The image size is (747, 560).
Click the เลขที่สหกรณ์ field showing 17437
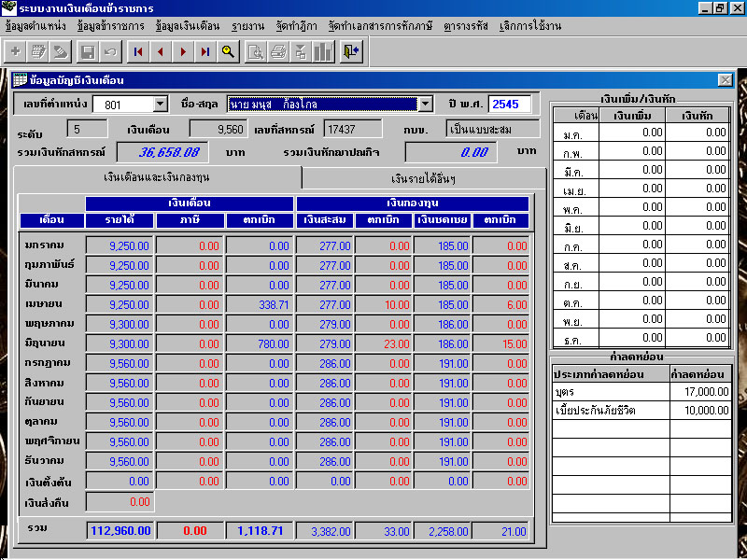click(353, 129)
